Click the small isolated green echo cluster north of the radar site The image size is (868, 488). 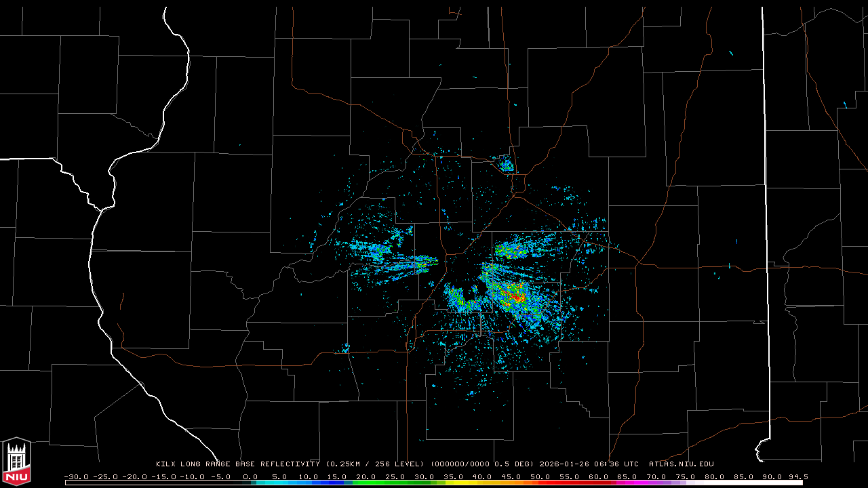[506, 163]
